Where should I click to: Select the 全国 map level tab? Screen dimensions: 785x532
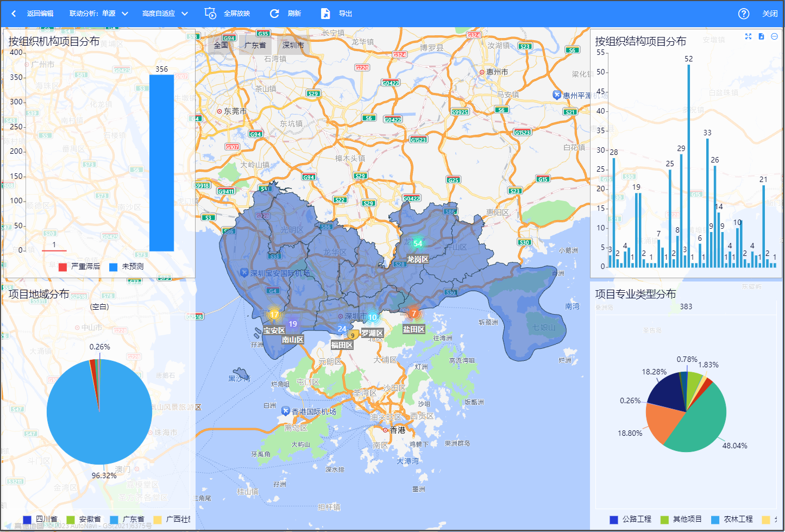pos(221,45)
